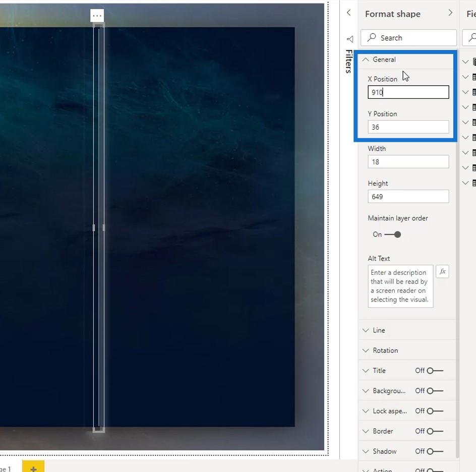This screenshot has width=476, height=472.
Task: Turn on Shadow
Action: click(x=435, y=451)
